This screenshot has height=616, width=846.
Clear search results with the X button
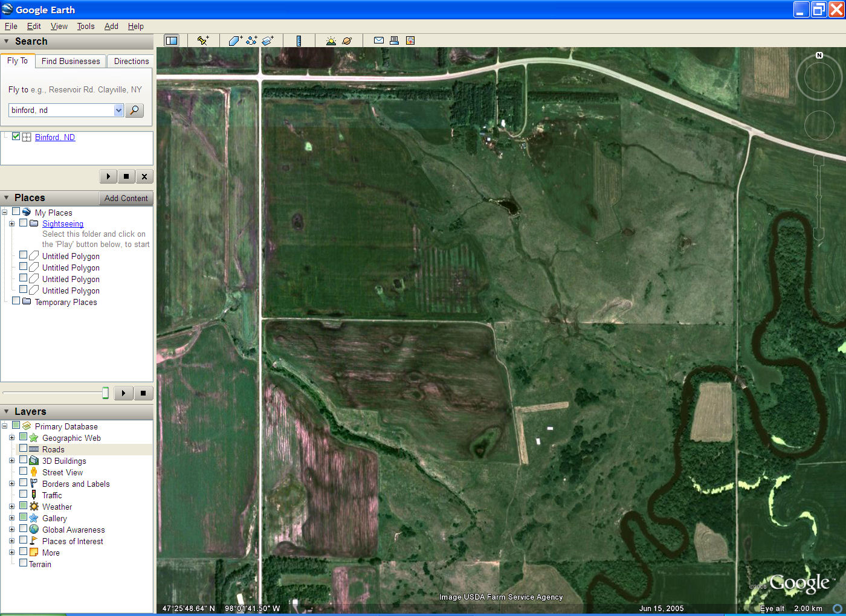pos(144,176)
